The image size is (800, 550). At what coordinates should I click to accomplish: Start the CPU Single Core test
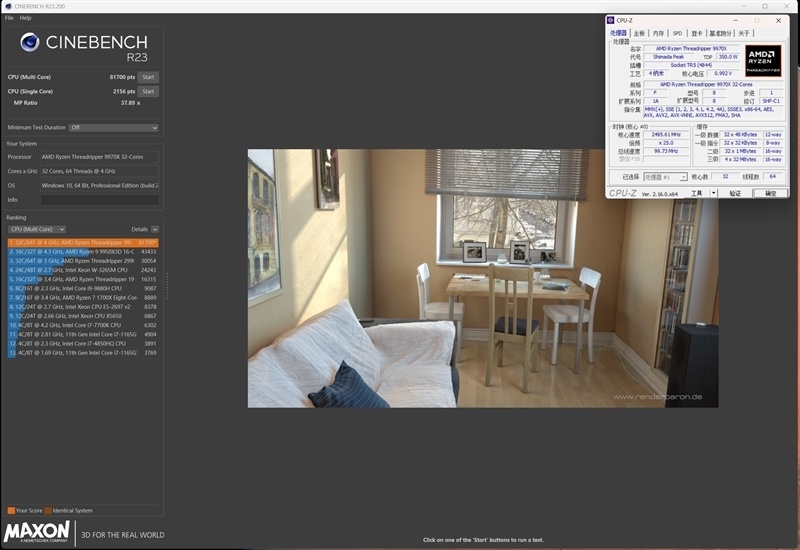point(148,91)
